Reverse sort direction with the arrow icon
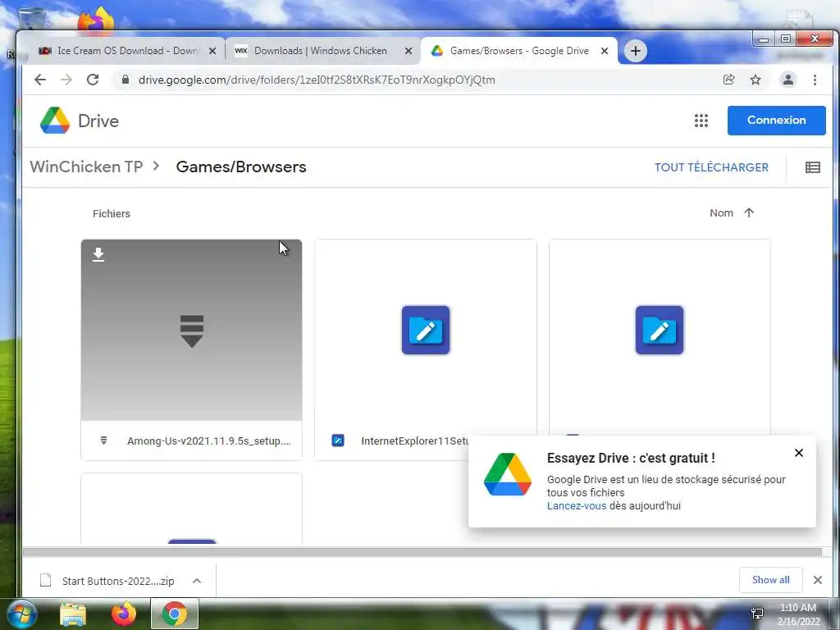840x630 pixels. coord(749,212)
